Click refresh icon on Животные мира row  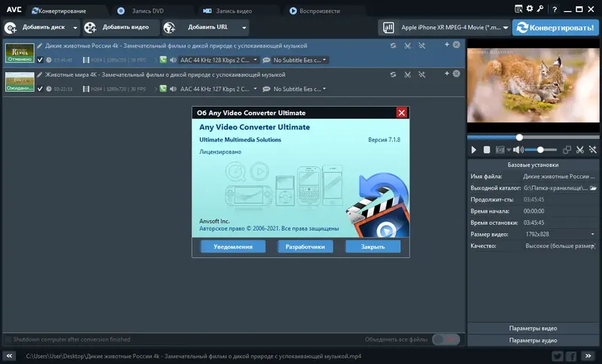tap(393, 74)
